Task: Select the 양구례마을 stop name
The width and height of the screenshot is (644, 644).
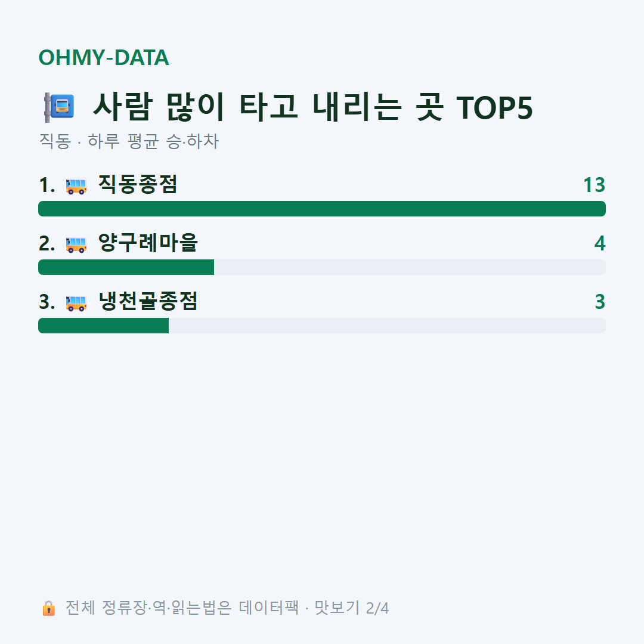Action: (x=148, y=243)
